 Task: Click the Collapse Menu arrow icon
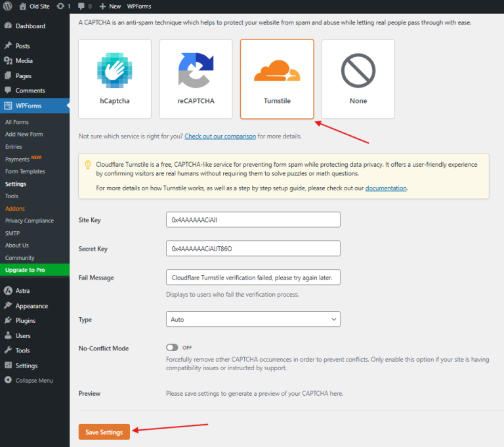click(x=8, y=380)
